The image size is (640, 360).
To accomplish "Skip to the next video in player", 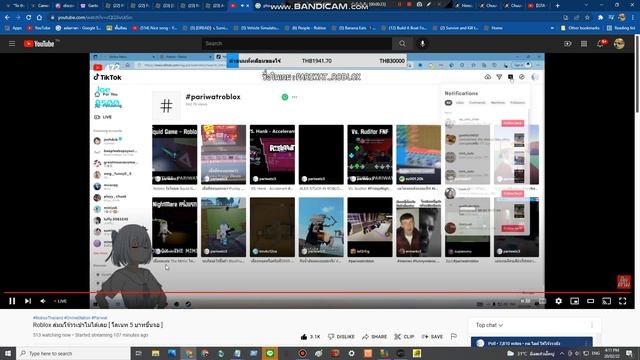I will coord(28,301).
